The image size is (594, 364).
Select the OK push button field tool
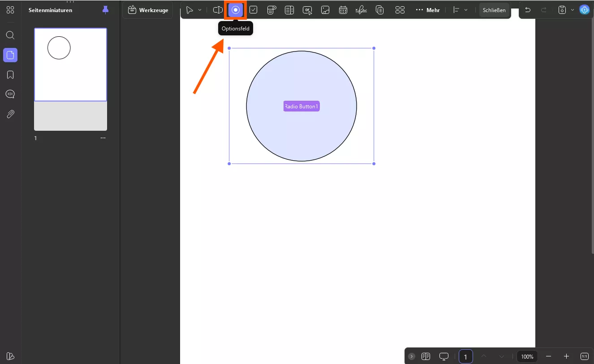point(307,10)
